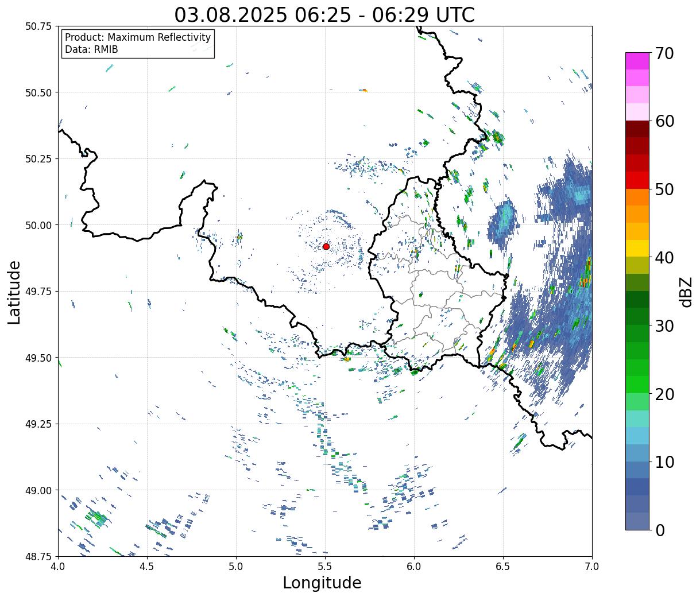
Task: Click the latitude tick label 49.75
Action: coord(38,292)
